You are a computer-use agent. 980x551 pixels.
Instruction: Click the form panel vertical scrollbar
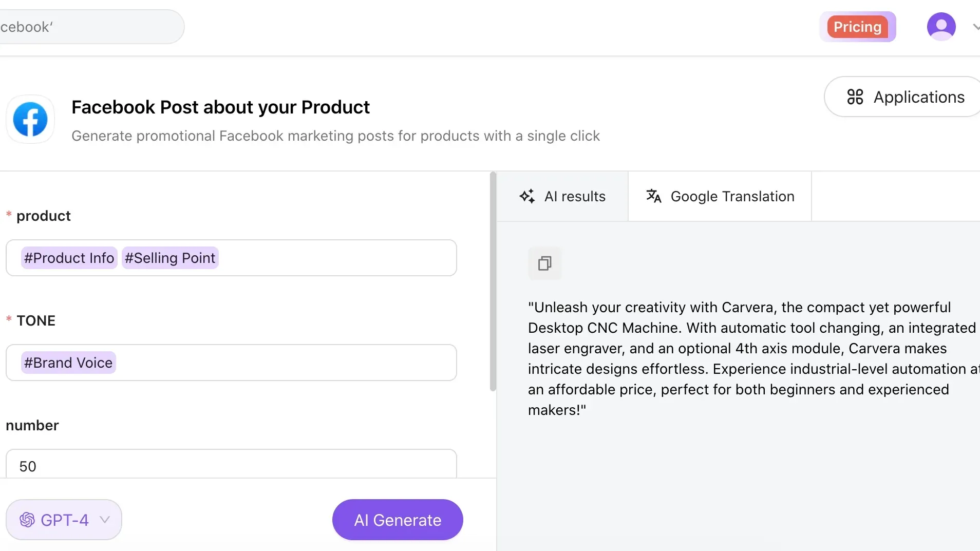[493, 282]
